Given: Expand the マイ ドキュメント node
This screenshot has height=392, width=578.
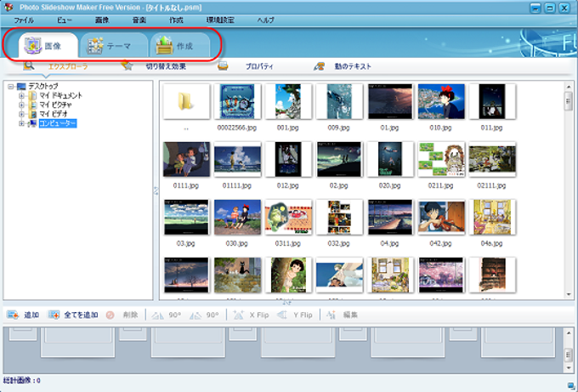Looking at the screenshot, I should coord(21,96).
